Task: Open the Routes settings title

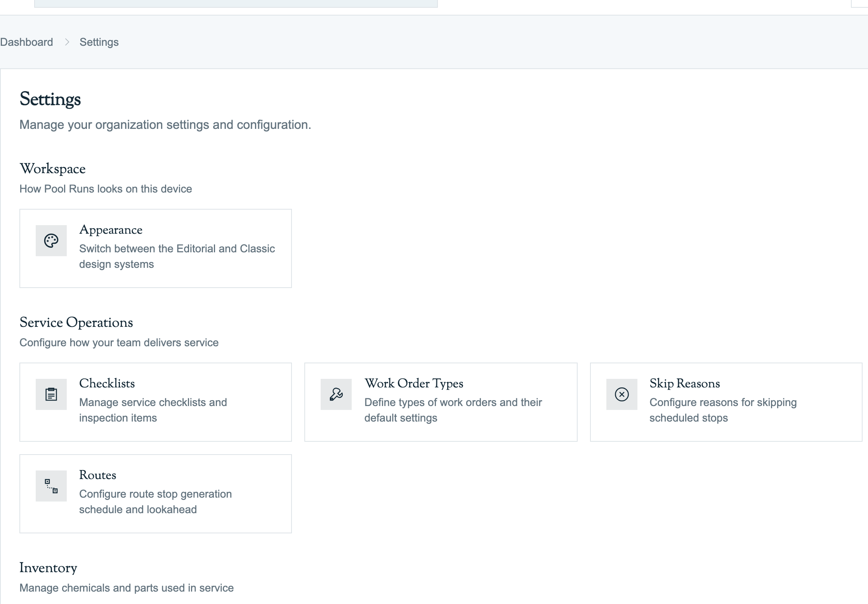Action: pyautogui.click(x=98, y=475)
